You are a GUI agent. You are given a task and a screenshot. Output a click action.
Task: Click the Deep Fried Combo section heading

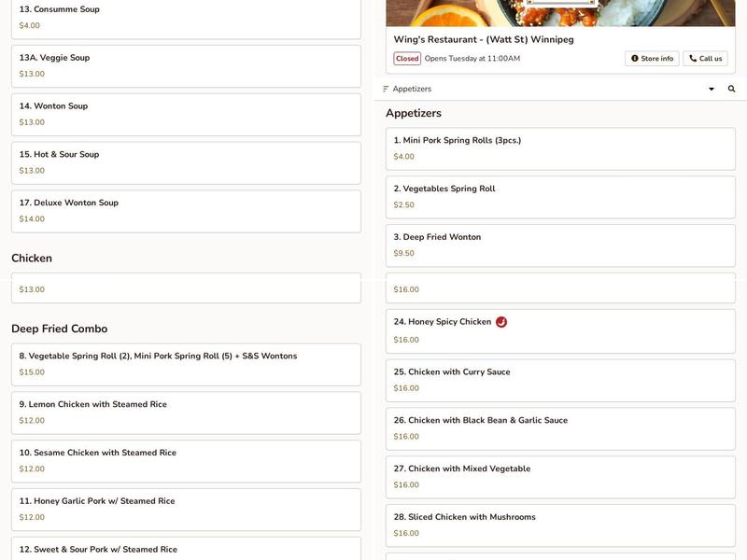tap(60, 329)
